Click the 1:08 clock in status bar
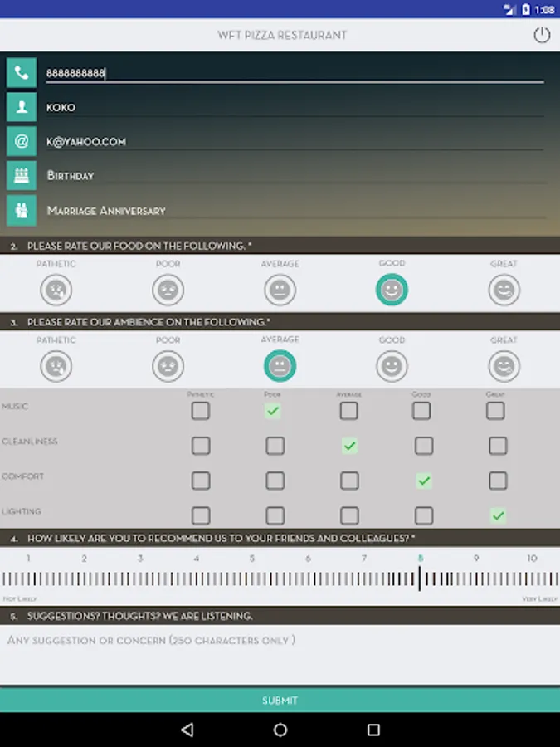 pyautogui.click(x=544, y=9)
